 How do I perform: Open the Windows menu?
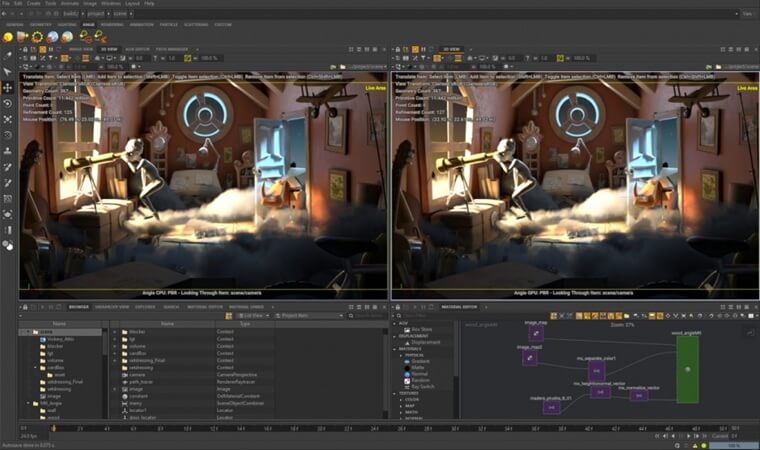coord(111,3)
